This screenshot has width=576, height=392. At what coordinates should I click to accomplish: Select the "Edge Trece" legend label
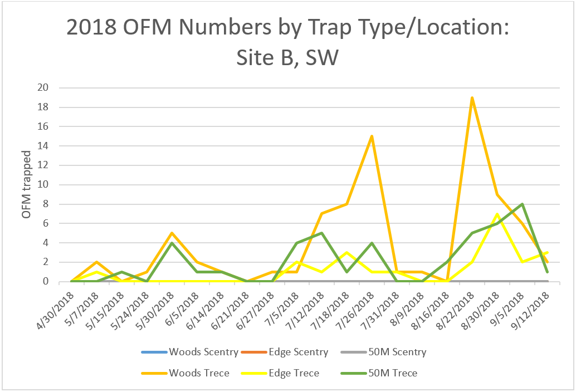coord(294,373)
